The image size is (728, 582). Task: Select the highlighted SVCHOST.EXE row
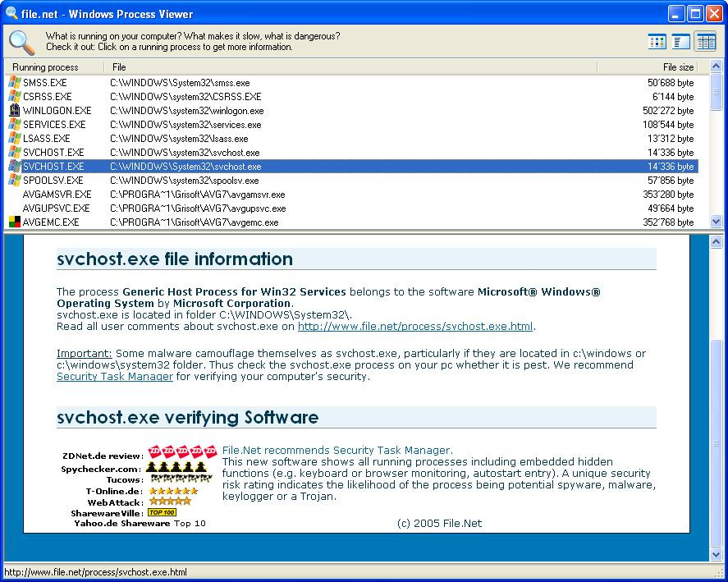[351, 167]
